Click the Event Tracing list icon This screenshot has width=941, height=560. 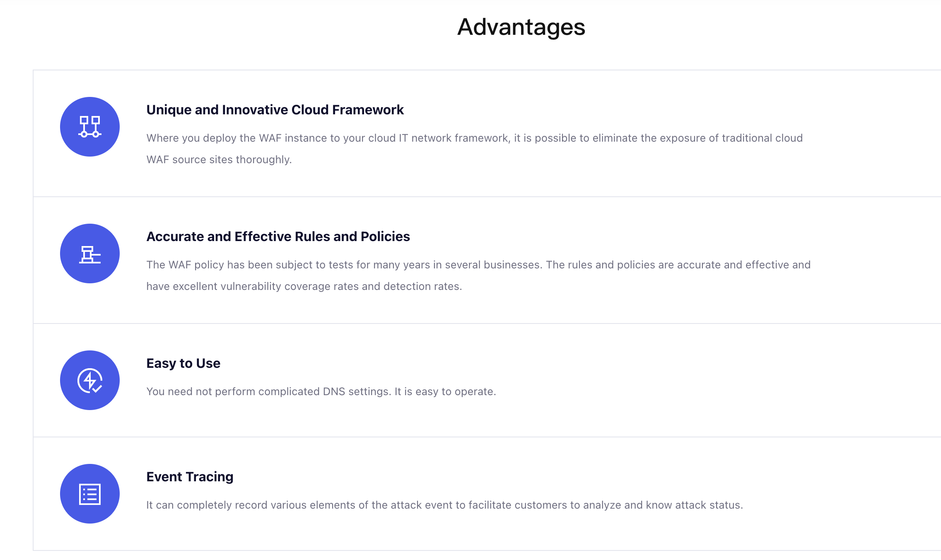tap(90, 494)
